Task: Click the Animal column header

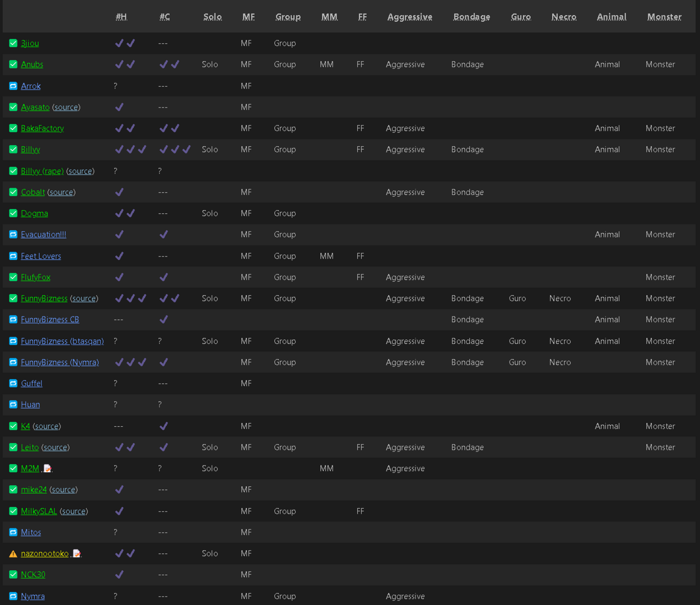Action: pos(612,17)
